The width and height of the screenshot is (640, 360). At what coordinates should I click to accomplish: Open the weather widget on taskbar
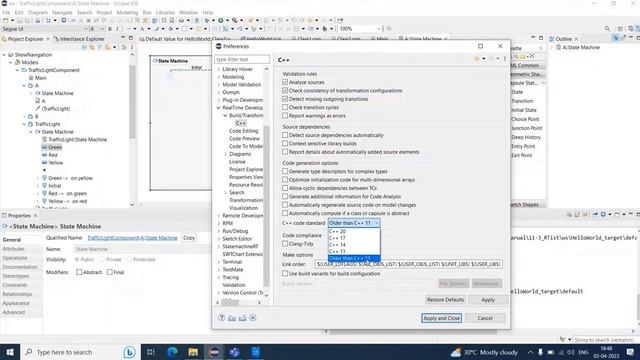(484, 352)
